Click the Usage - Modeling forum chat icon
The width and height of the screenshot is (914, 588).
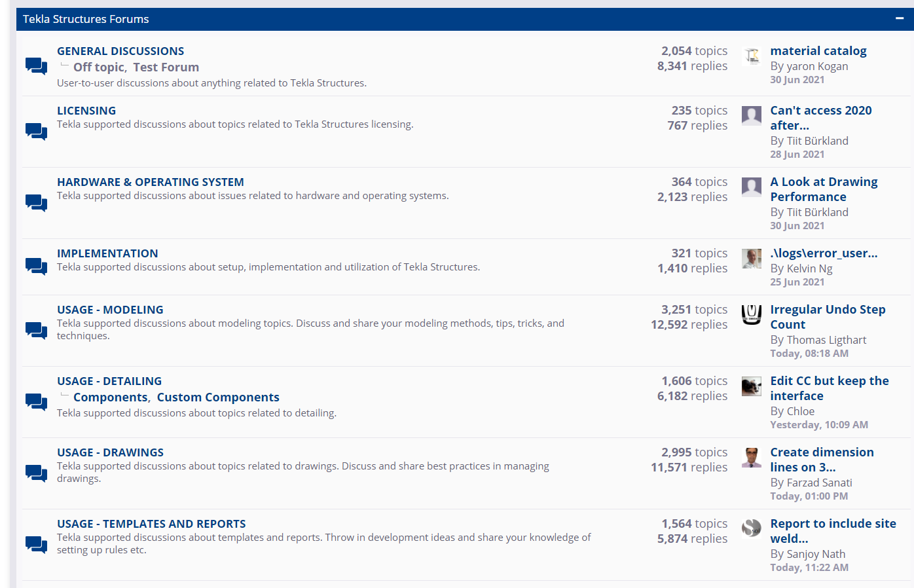tap(36, 330)
